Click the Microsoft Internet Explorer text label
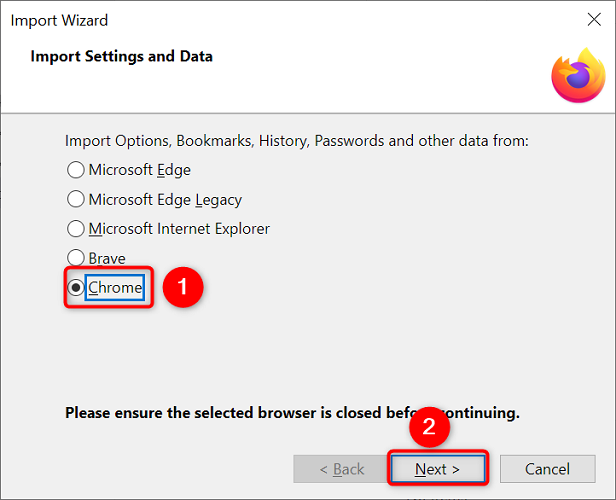This screenshot has height=500, width=616. (179, 229)
